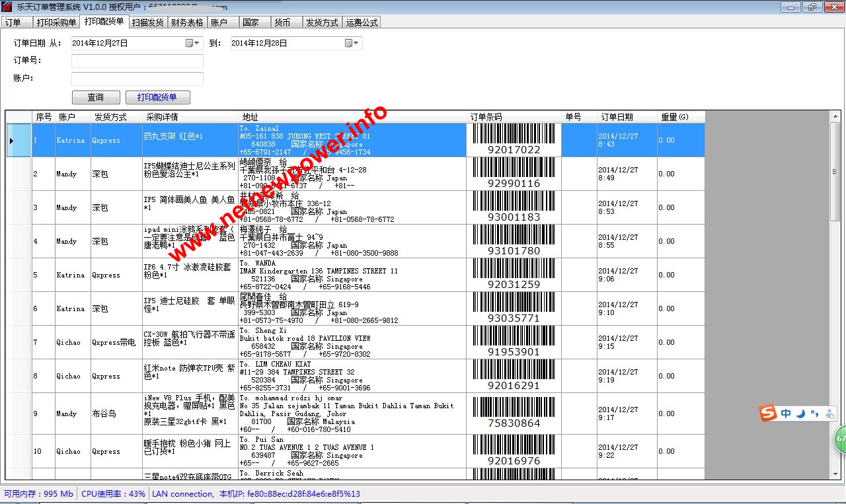Open the 运费公式 tab

pyautogui.click(x=362, y=22)
